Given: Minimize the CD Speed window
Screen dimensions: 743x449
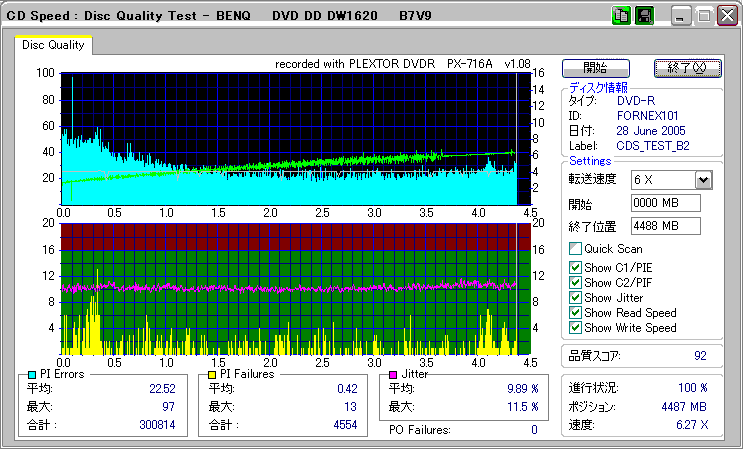Looking at the screenshot, I should tap(680, 16).
